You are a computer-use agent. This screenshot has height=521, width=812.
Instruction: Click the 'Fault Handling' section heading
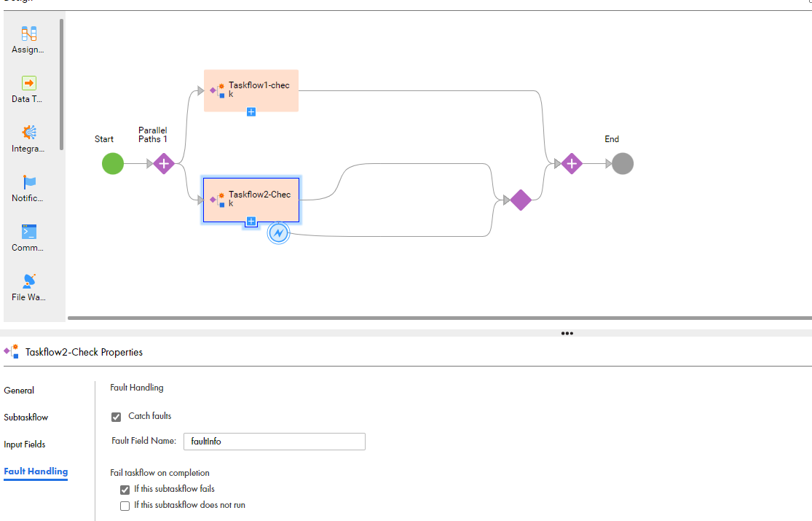(x=137, y=387)
